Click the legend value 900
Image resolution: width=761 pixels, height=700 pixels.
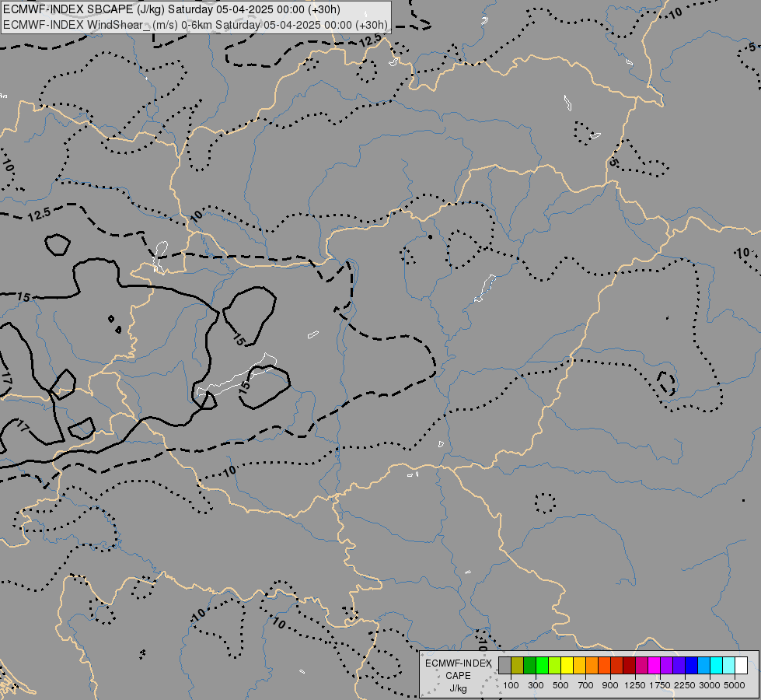click(610, 685)
